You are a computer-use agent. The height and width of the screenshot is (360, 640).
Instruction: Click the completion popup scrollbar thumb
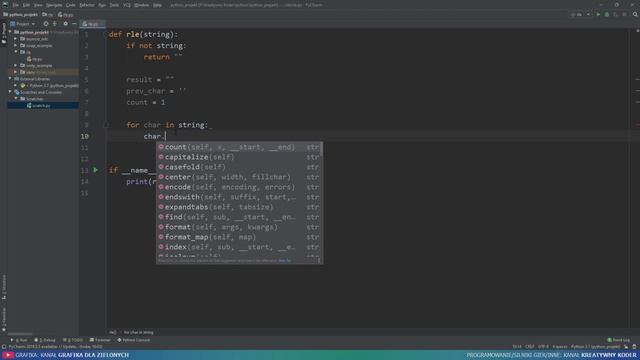tap(322, 149)
